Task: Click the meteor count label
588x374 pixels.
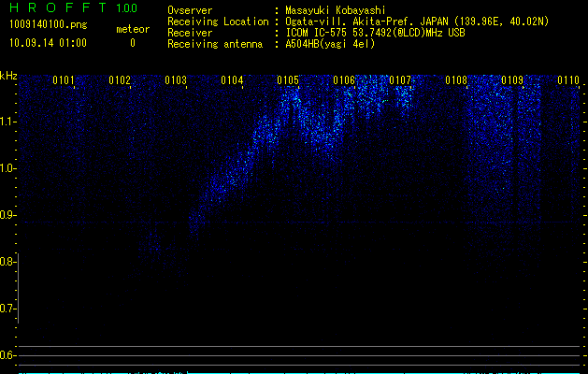Action: click(133, 29)
